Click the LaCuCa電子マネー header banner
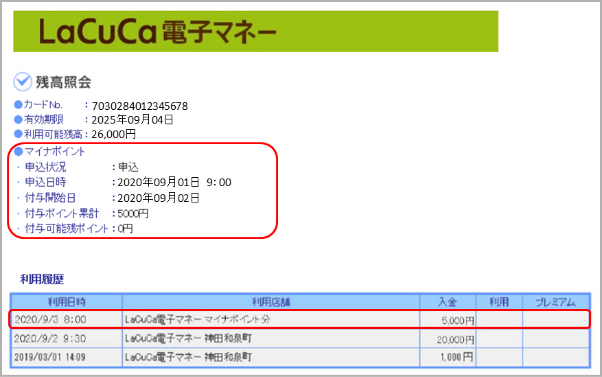This screenshot has height=377, width=602. (x=256, y=31)
